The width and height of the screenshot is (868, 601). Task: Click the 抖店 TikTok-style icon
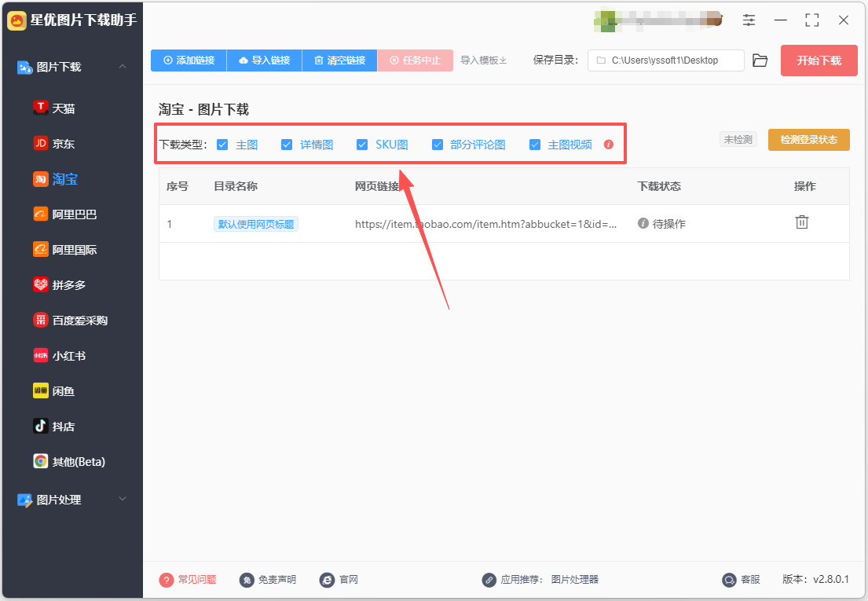tap(40, 426)
